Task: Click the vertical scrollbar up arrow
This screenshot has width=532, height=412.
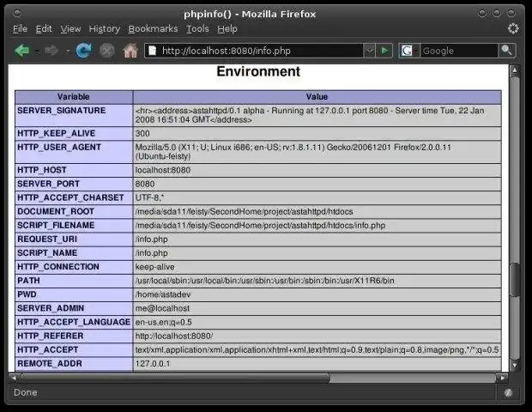Action: (x=515, y=70)
